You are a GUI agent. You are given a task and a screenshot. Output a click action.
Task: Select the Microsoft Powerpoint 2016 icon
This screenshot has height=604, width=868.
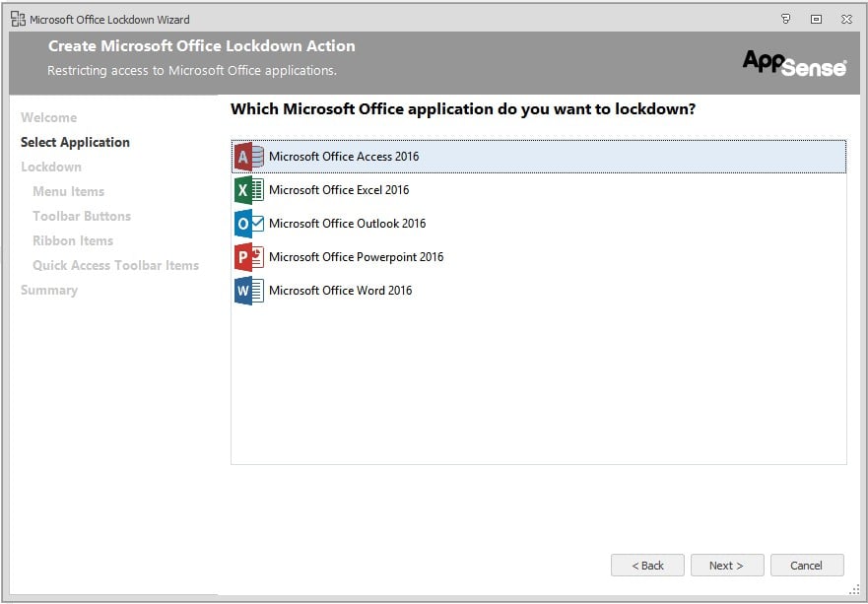click(x=249, y=257)
